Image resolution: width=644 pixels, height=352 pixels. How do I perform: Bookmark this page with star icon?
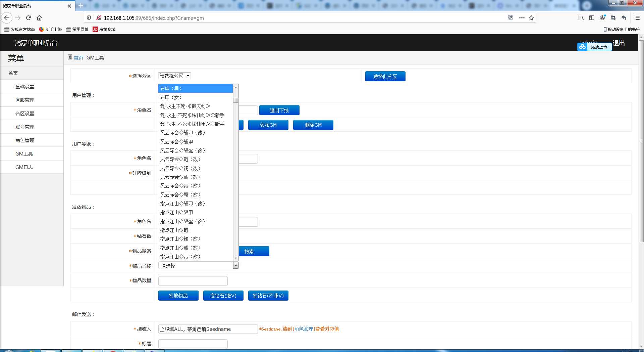tap(531, 18)
